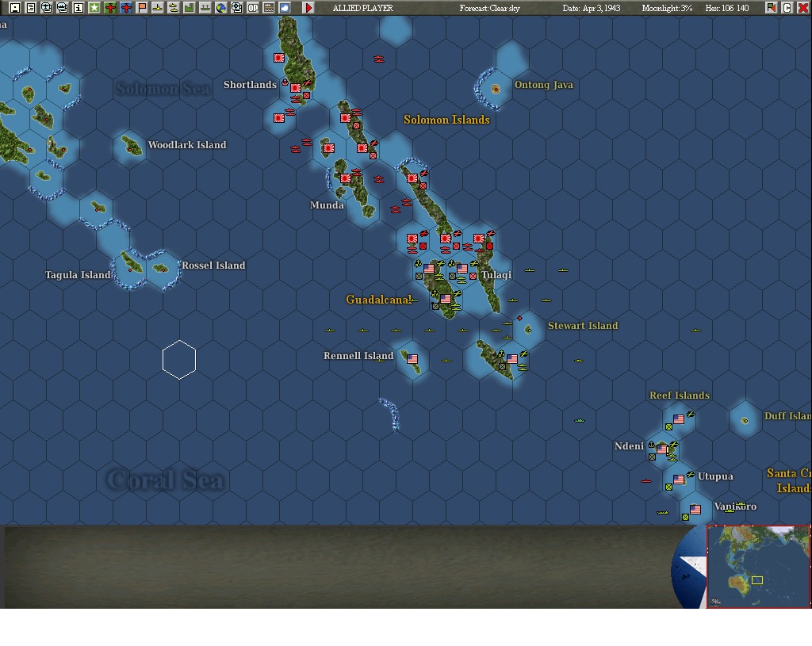812x646 pixels.
Task: Click the globe toolbar icon
Action: tap(221, 8)
